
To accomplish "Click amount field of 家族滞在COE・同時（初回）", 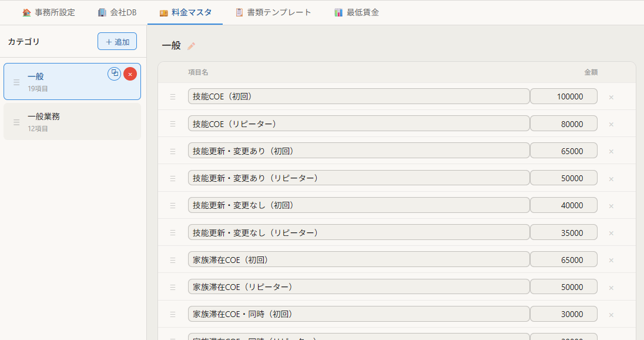I will click(563, 314).
